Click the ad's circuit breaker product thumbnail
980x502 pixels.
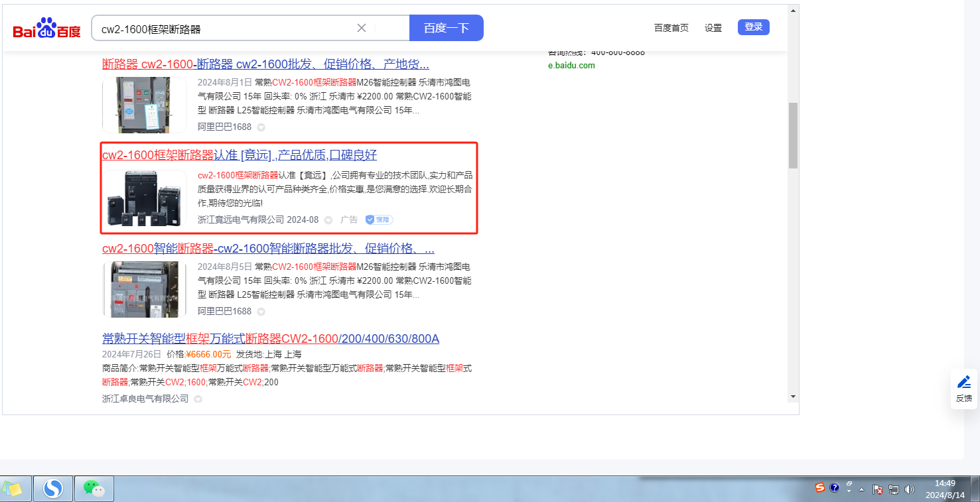[145, 198]
